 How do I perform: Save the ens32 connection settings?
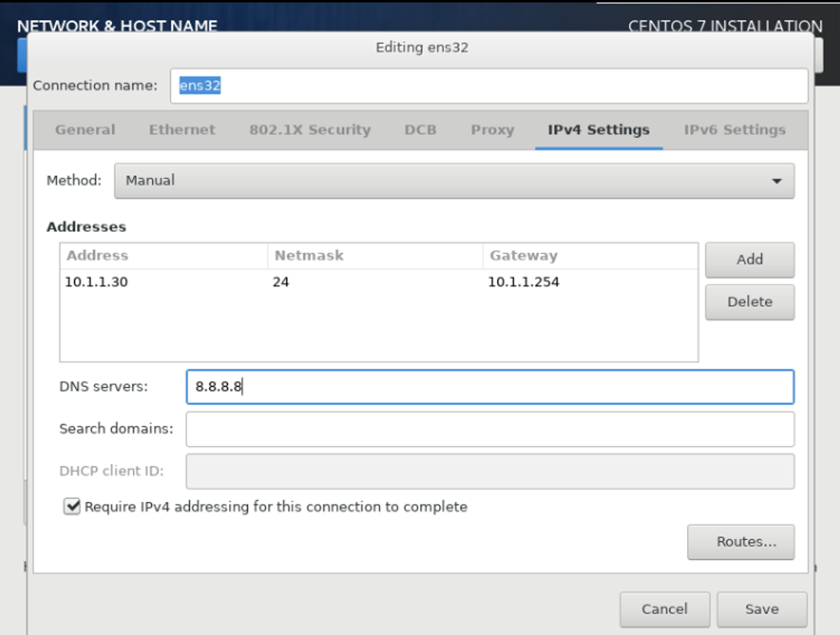pyautogui.click(x=761, y=609)
